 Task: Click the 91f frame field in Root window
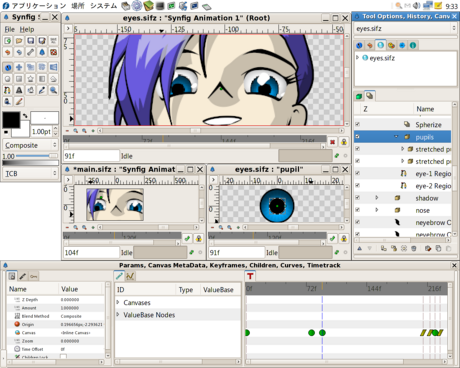[91, 156]
